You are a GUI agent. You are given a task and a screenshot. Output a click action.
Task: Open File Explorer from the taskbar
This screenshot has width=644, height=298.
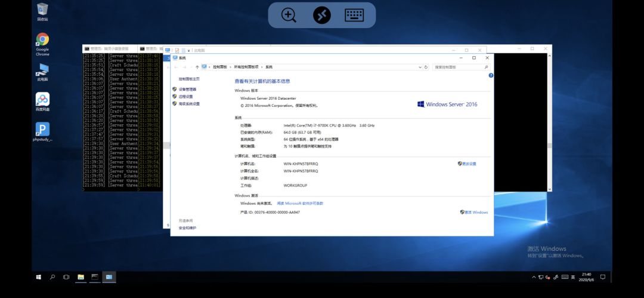[80, 277]
